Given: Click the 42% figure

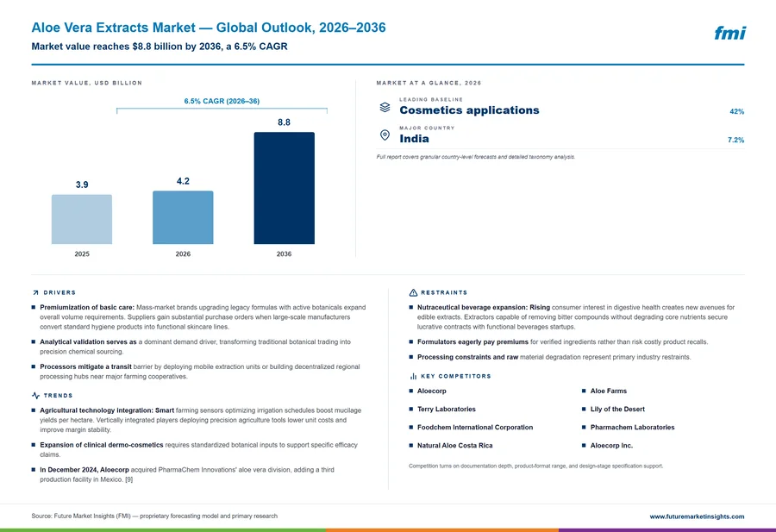Looking at the screenshot, I should pyautogui.click(x=736, y=111).
